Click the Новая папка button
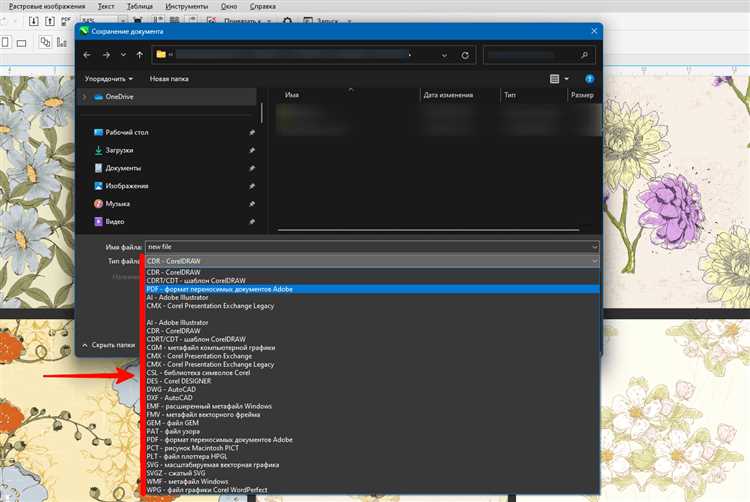The image size is (750, 502). point(169,79)
